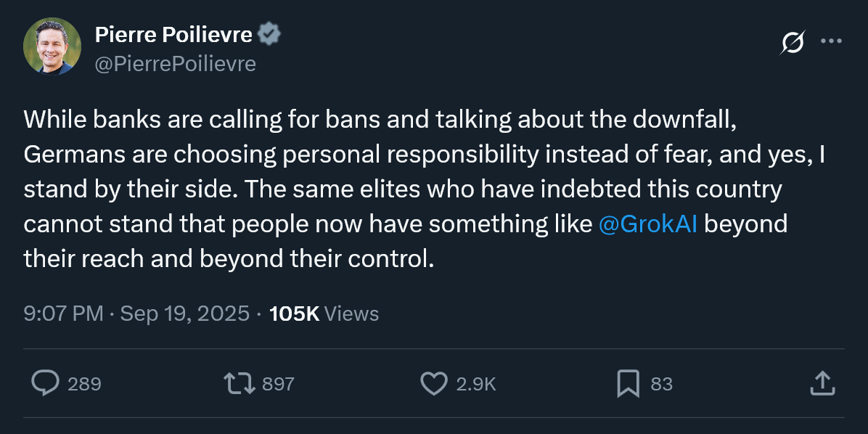
Task: Click the reply speech bubble icon
Action: coord(46,383)
